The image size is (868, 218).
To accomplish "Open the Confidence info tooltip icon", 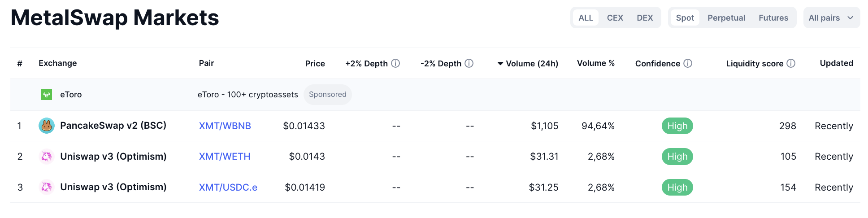I will coord(688,63).
